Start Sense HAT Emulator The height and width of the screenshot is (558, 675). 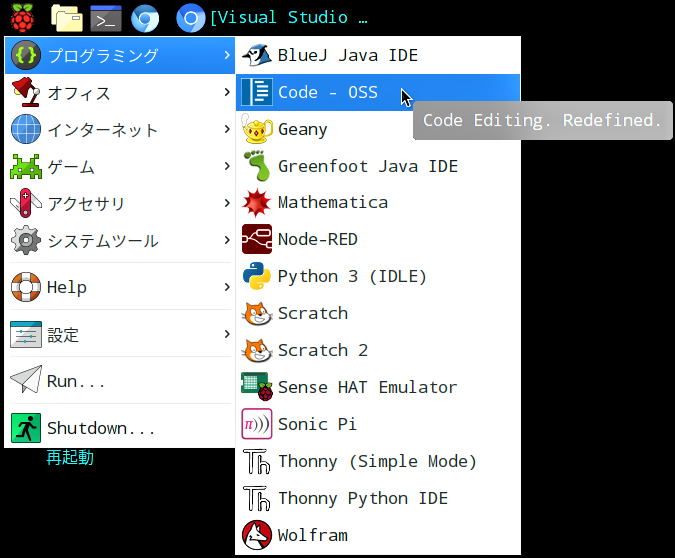[x=378, y=387]
